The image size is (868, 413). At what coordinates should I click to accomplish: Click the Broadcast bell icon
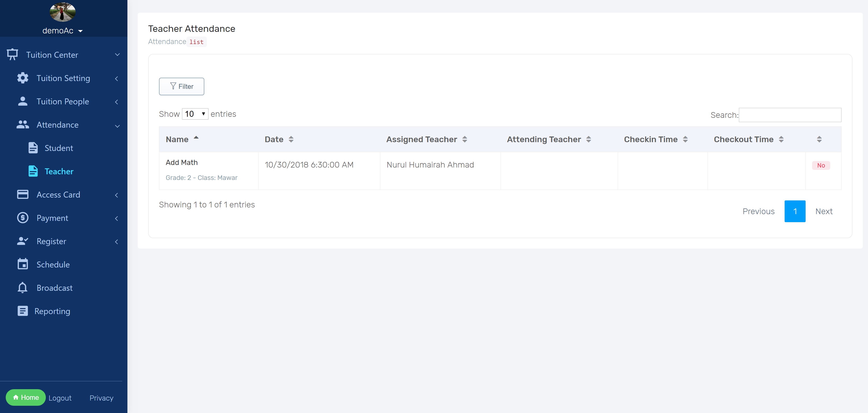tap(23, 287)
